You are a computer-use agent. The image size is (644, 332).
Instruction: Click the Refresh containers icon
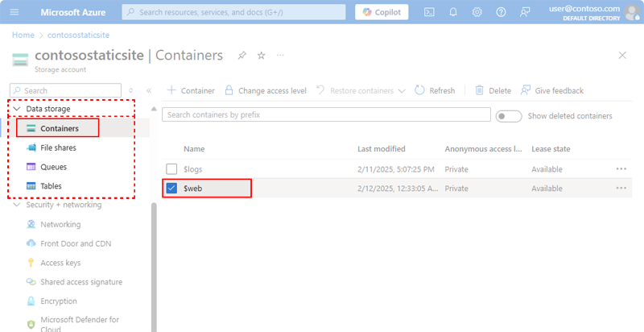pos(420,90)
